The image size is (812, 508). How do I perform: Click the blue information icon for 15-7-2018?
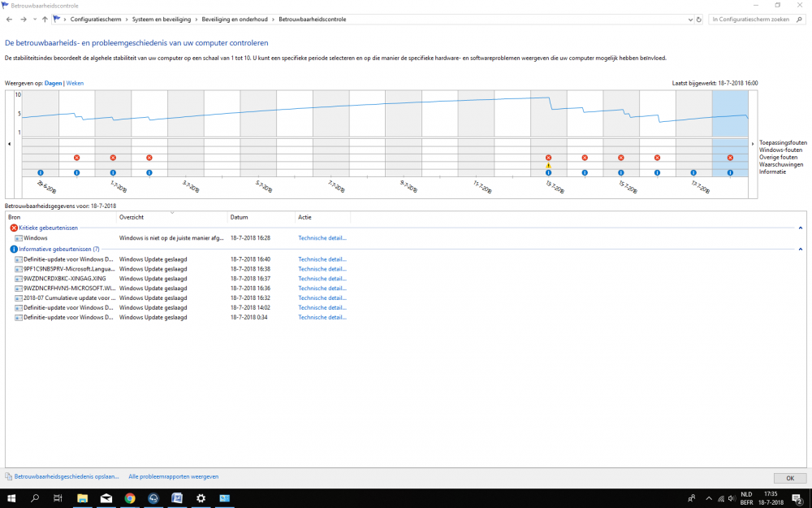point(621,172)
